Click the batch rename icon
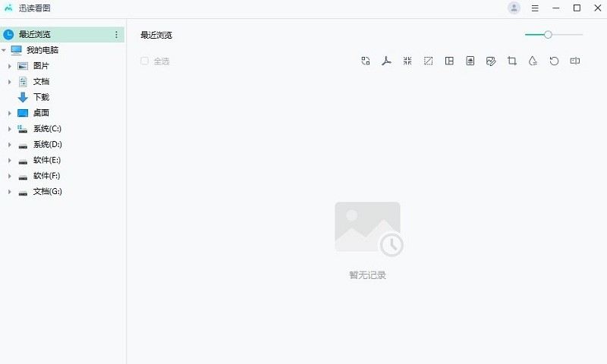The image size is (607, 364). pyautogui.click(x=575, y=61)
